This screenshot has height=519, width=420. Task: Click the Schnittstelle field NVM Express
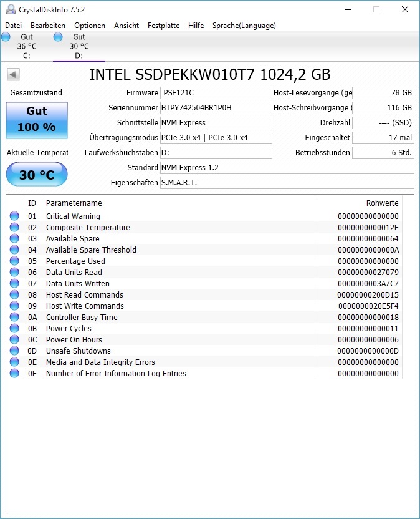216,123
